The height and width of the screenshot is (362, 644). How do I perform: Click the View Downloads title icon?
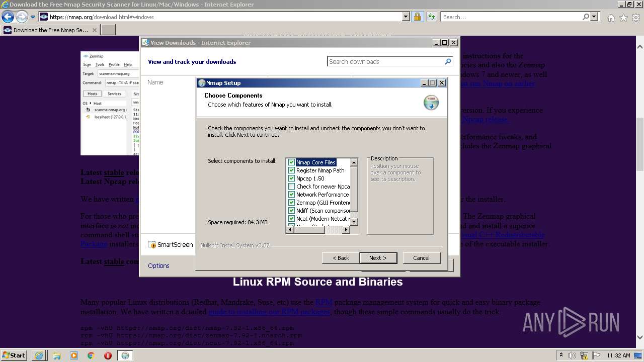(x=145, y=43)
